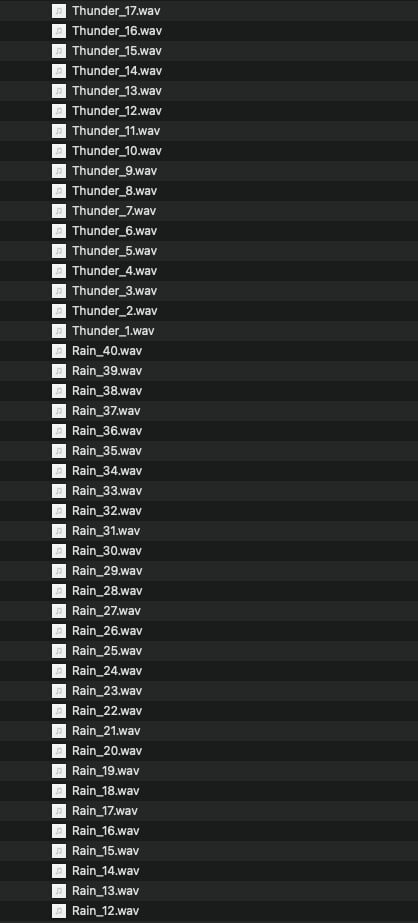This screenshot has height=923, width=418.
Task: Select the file icon beside Rain_33.wav
Action: 59,491
